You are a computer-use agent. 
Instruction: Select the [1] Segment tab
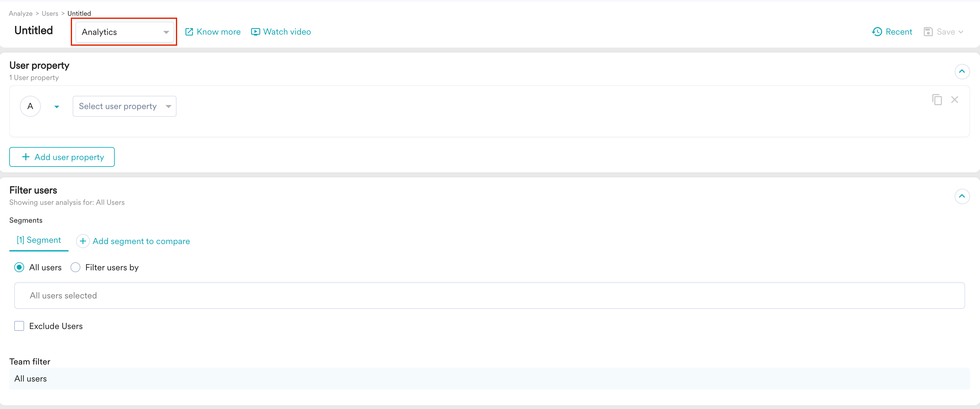[x=39, y=240]
